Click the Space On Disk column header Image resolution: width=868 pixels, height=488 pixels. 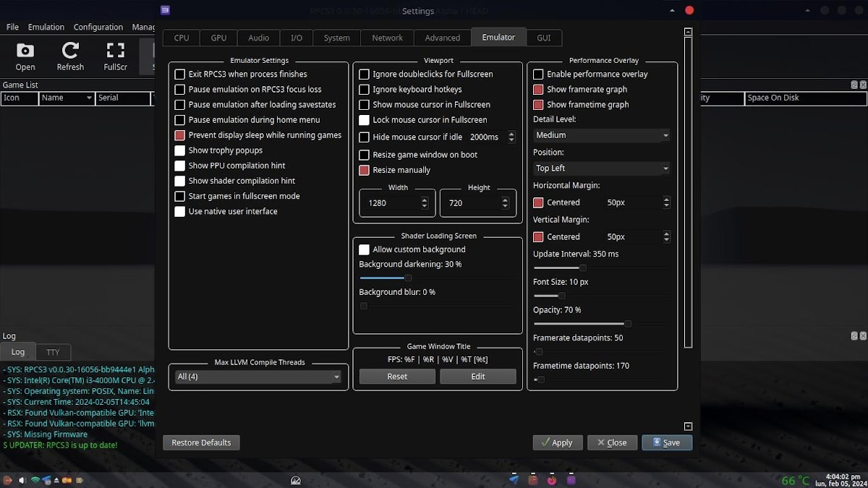click(x=806, y=98)
